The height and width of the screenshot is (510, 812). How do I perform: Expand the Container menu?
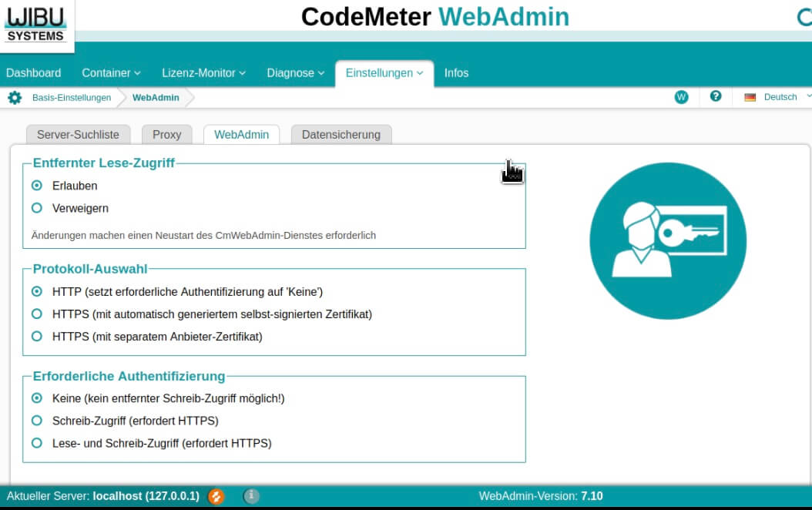[112, 73]
